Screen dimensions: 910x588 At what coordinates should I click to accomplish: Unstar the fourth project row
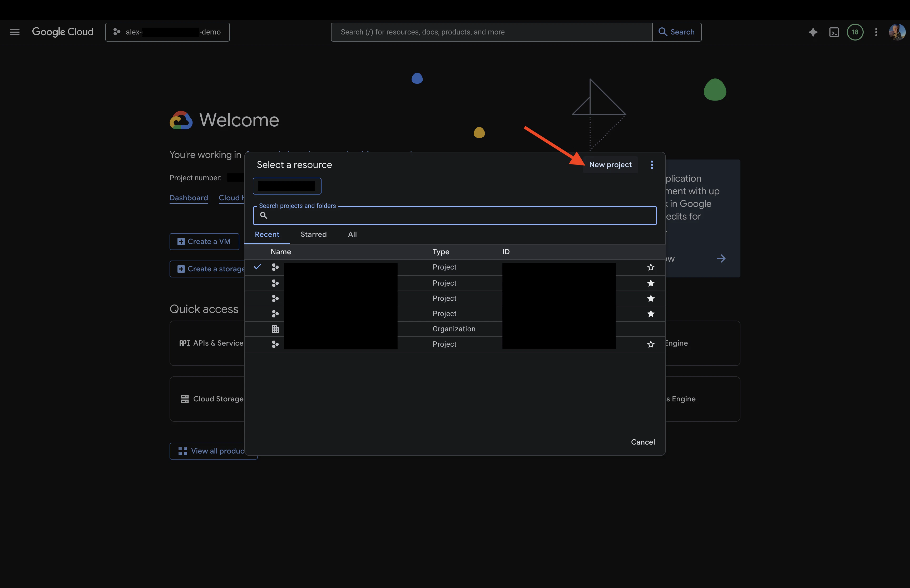click(651, 313)
